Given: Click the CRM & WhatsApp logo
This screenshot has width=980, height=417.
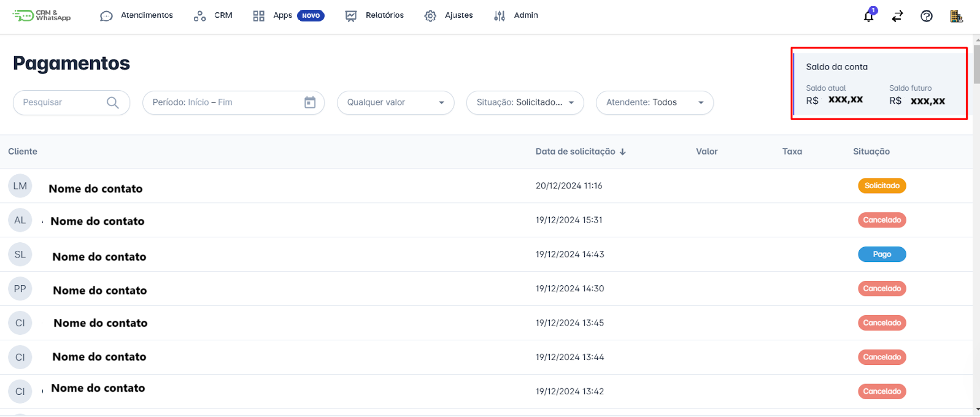Looking at the screenshot, I should click(42, 15).
